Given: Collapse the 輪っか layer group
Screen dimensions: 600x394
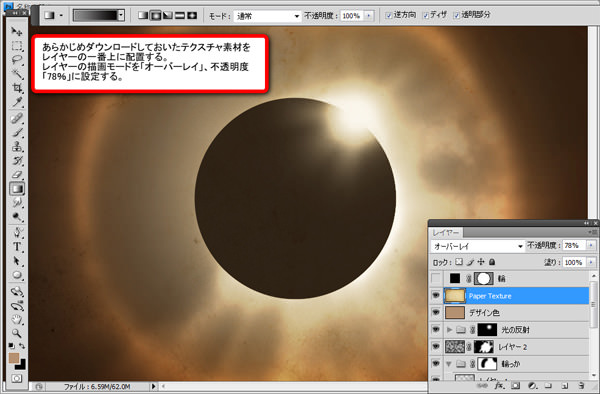Looking at the screenshot, I should point(449,364).
